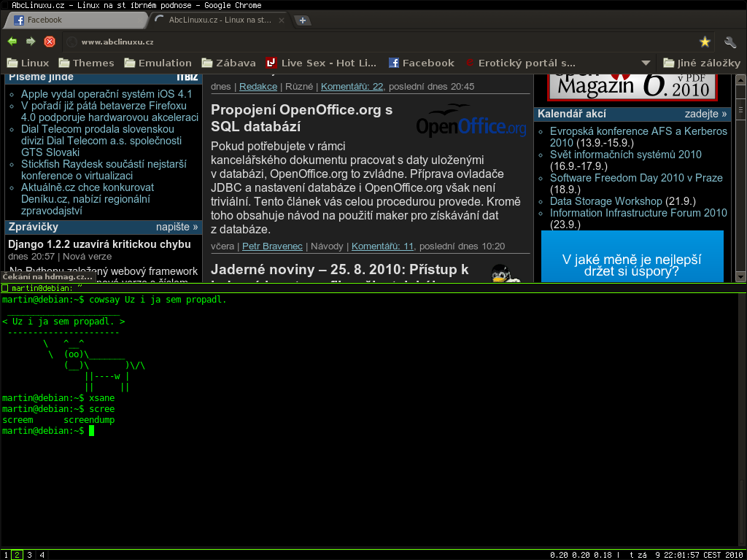
Task: Open Software Freedom Day 2010 v Praze
Action: pos(636,178)
